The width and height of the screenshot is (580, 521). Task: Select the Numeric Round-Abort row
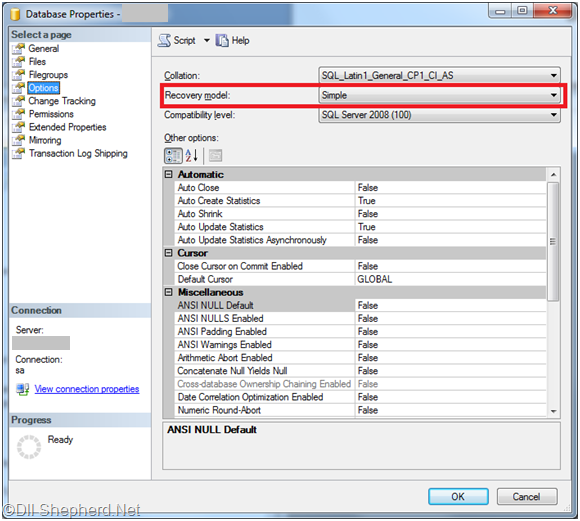click(x=361, y=410)
